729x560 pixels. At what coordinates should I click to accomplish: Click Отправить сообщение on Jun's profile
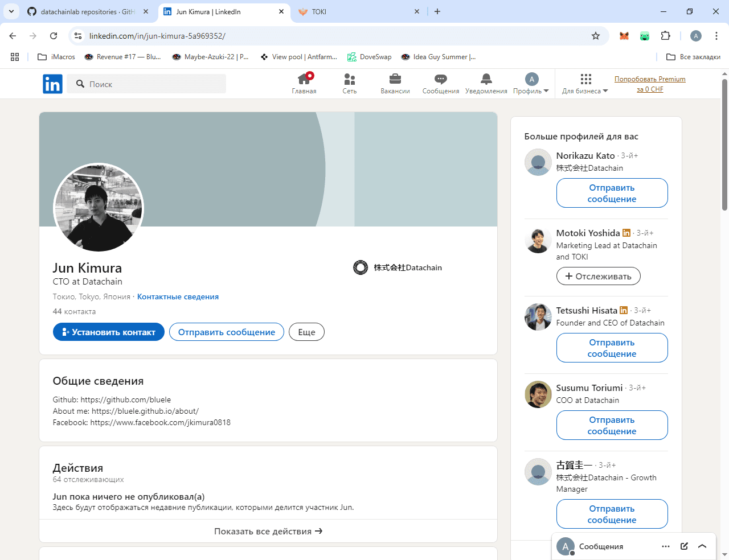(227, 332)
